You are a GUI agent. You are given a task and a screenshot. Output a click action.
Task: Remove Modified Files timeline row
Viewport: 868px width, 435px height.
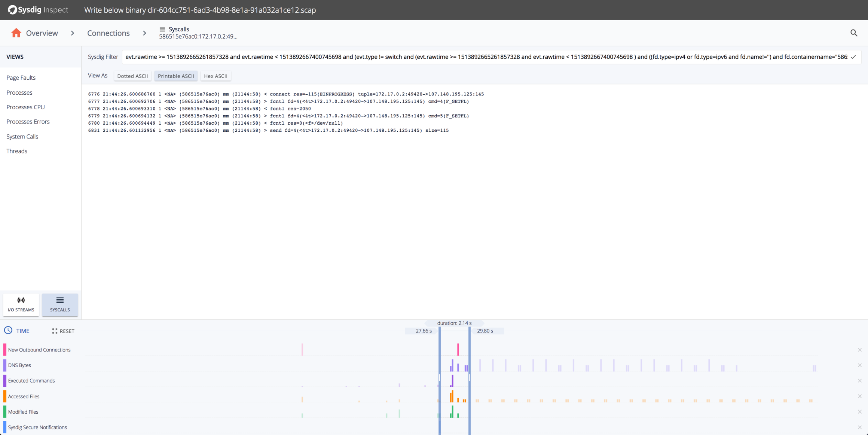[x=860, y=412]
